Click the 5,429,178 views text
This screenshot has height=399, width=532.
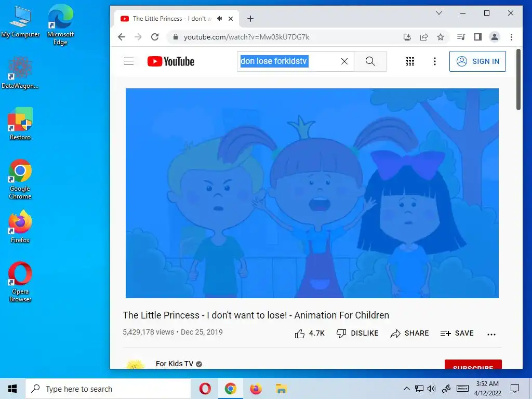[x=148, y=332]
